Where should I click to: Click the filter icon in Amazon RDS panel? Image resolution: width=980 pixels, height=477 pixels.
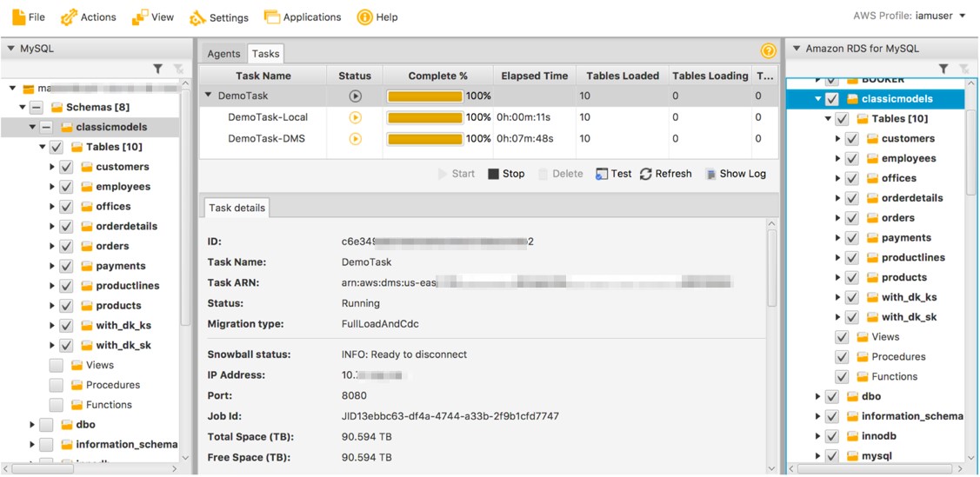[x=943, y=68]
